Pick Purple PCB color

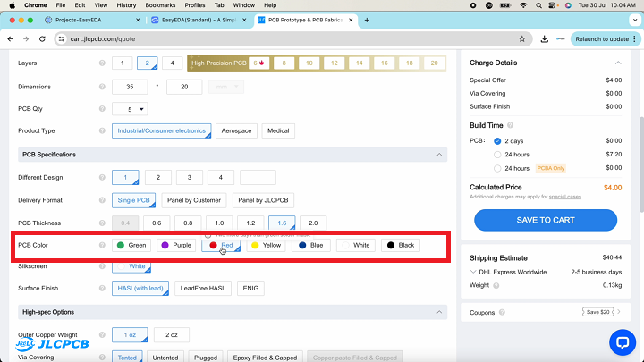coord(176,245)
